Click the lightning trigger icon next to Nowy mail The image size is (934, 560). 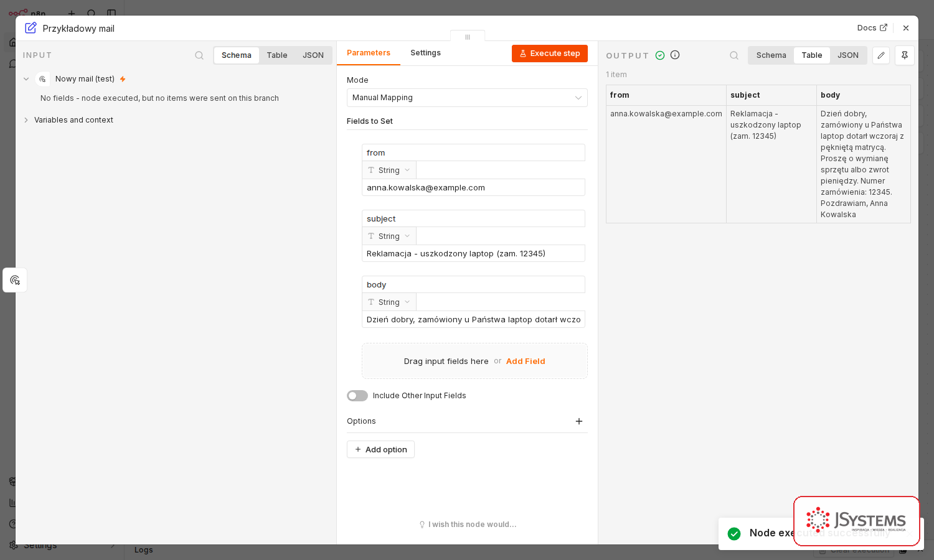point(123,79)
